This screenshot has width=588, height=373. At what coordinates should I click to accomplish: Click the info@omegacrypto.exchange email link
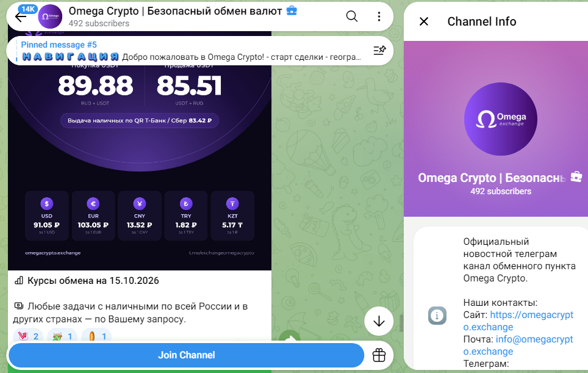click(x=518, y=346)
